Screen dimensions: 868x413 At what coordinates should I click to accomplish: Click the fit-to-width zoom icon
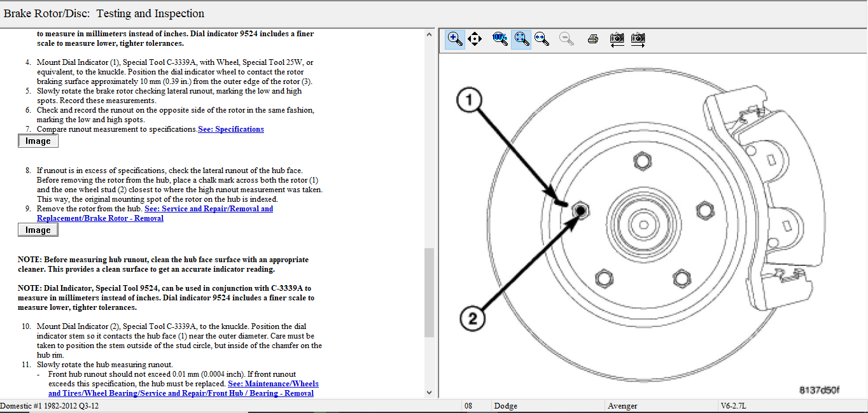click(542, 39)
